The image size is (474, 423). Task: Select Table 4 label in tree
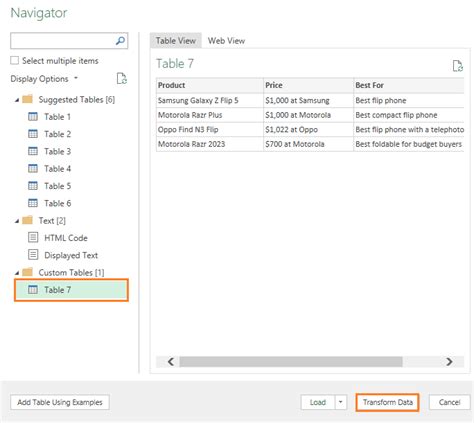[58, 169]
